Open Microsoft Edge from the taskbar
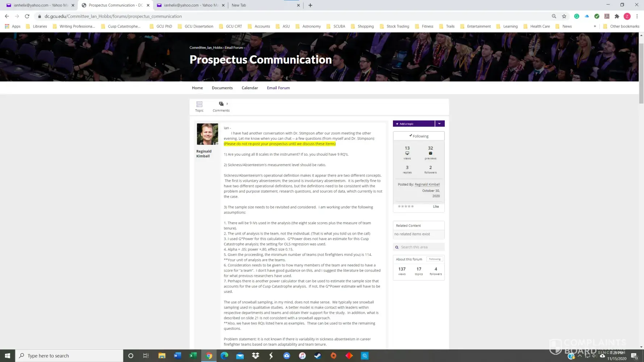The image size is (644, 362). coord(225,355)
